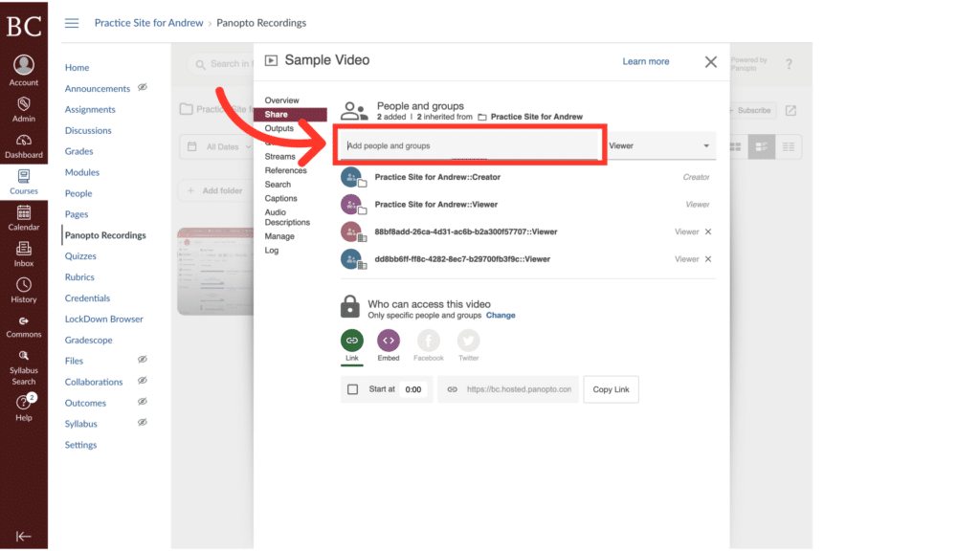Click the BC logo
The image size is (980, 551).
tap(24, 26)
